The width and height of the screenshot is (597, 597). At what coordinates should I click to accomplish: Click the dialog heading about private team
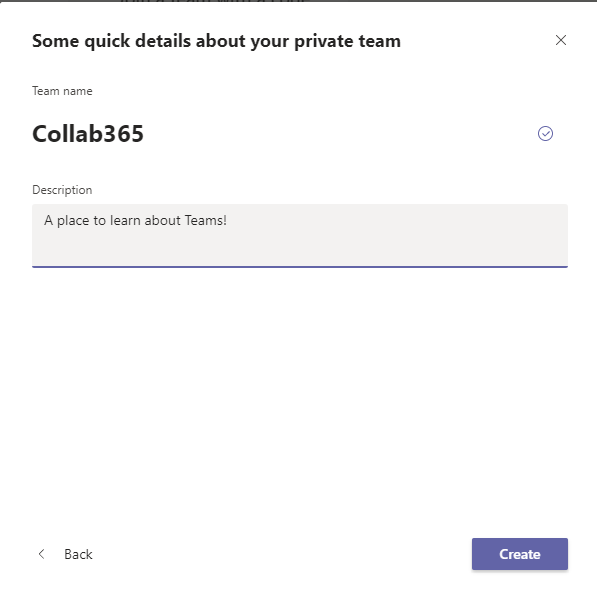(216, 41)
